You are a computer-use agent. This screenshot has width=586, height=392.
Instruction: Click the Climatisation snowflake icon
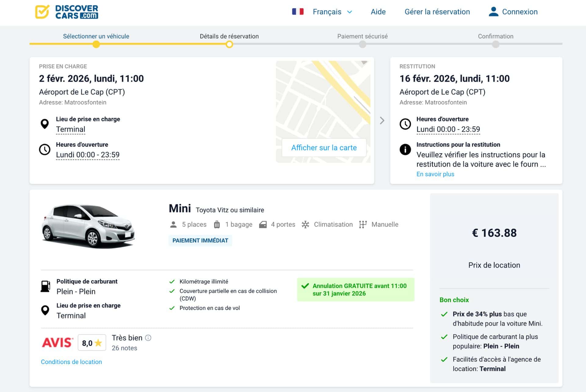point(305,224)
